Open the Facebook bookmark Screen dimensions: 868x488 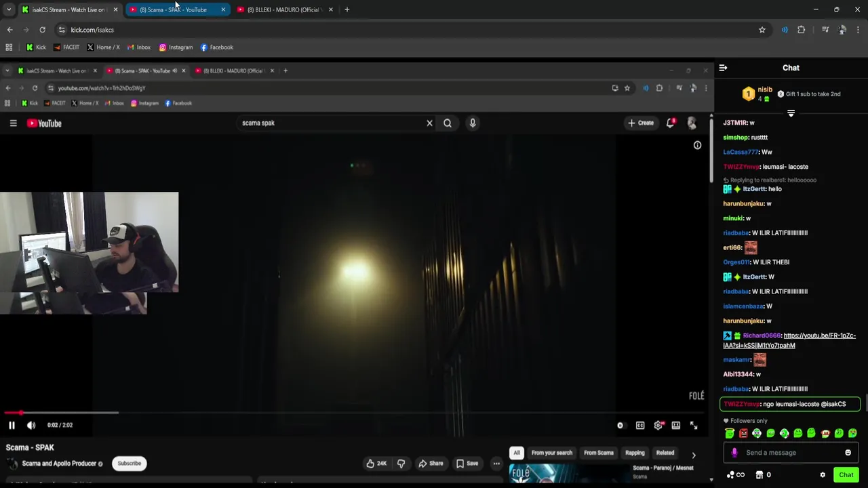click(x=217, y=47)
